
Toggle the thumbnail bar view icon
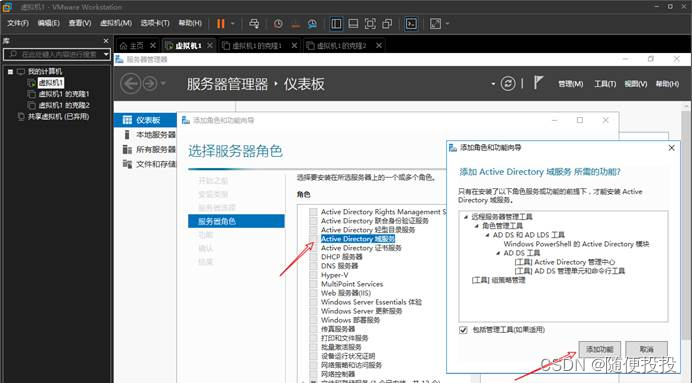click(x=353, y=24)
